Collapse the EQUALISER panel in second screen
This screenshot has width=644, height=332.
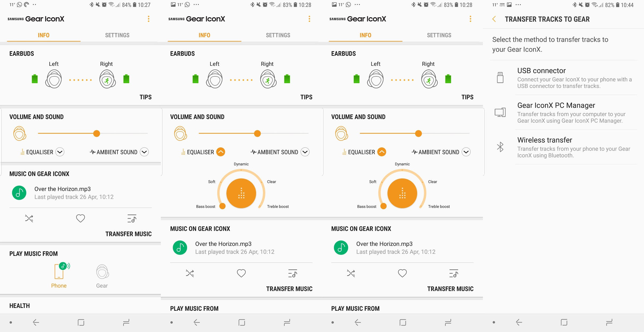tap(222, 152)
